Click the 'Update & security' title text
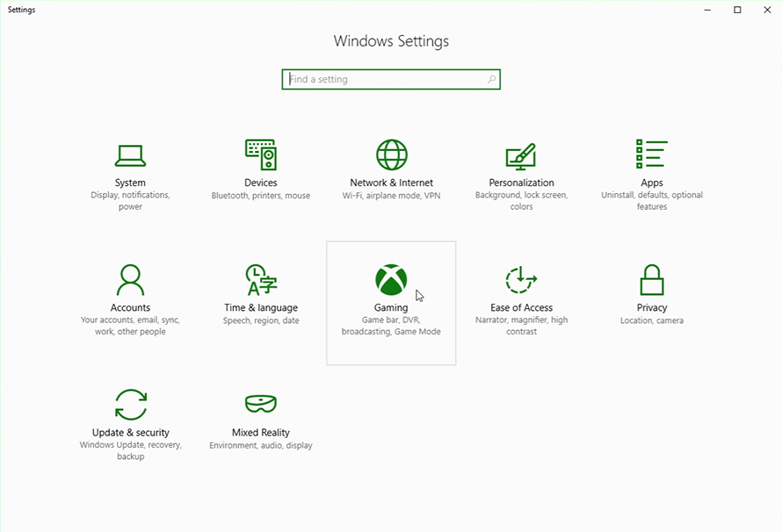Image resolution: width=782 pixels, height=532 pixels. point(131,433)
